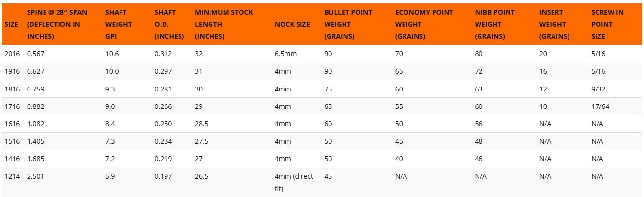Select the 0.312 shaft O.D. value
This screenshot has height=197, width=644.
163,54
